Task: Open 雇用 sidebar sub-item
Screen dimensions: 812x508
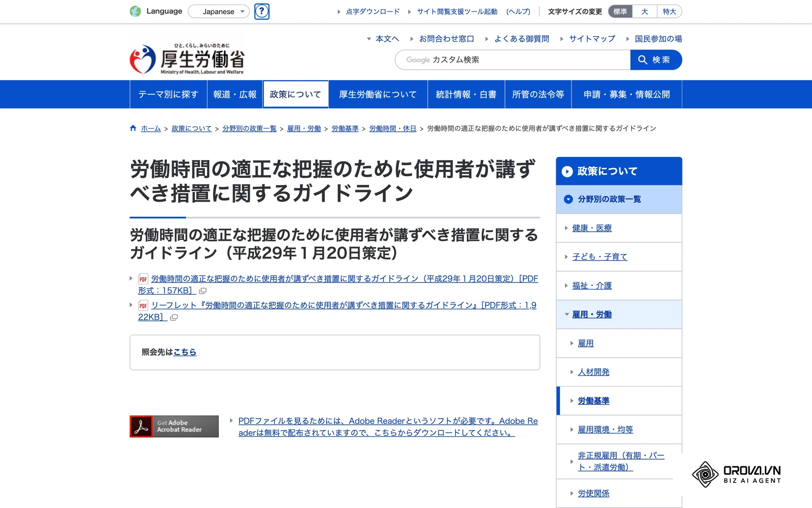Action: point(586,343)
